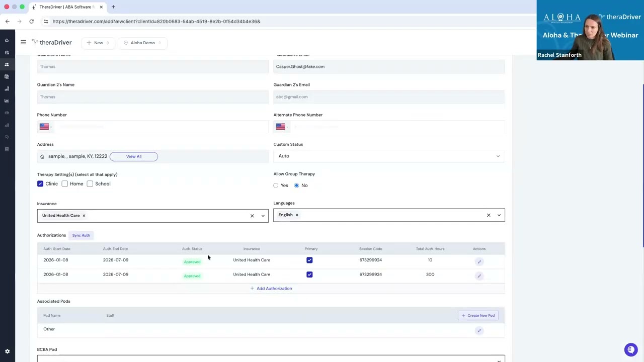644x362 pixels.
Task: Click the Create New Pod button
Action: 478,316
